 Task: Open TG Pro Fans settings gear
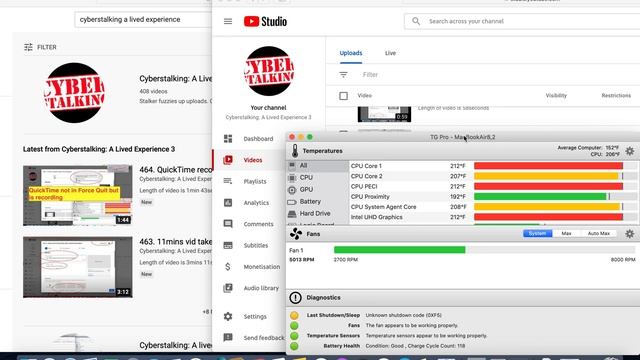630,233
